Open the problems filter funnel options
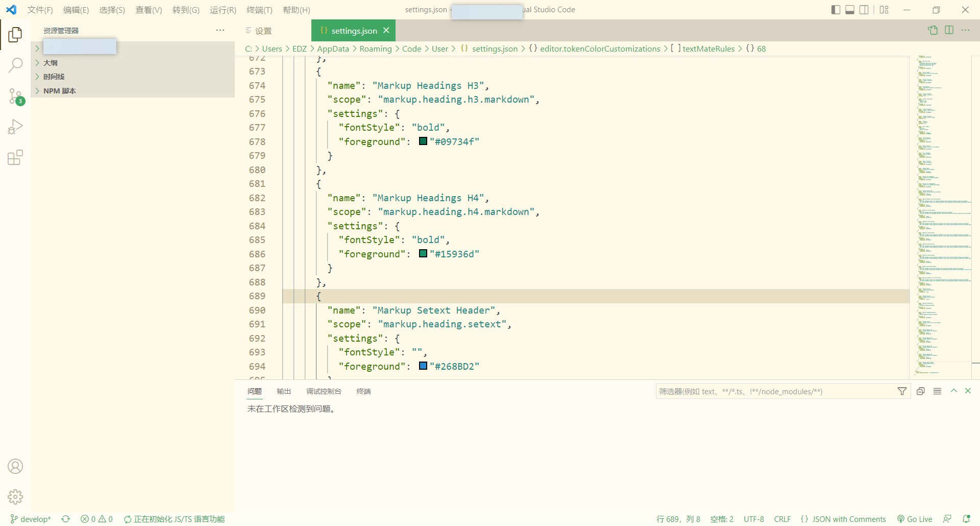980x526 pixels. [x=902, y=391]
